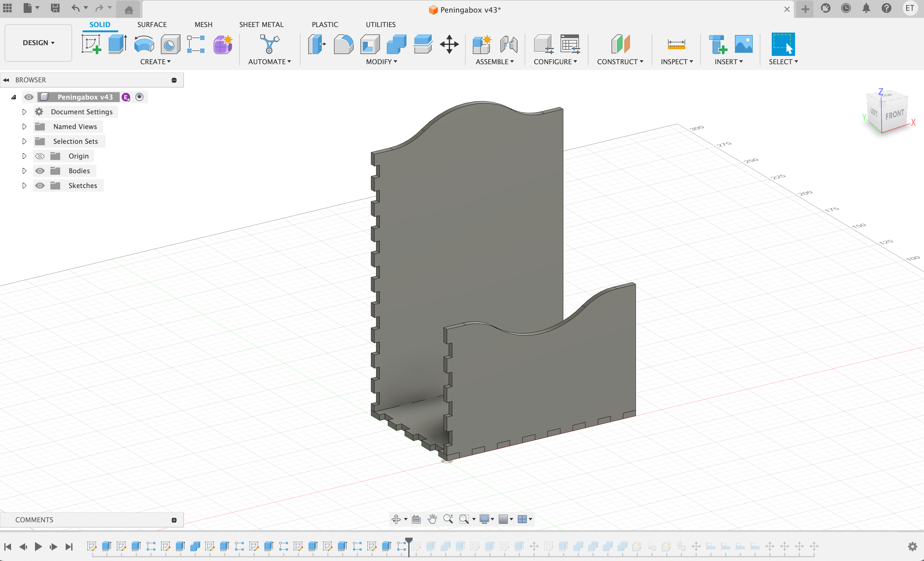
Task: Switch to the Utilities tab
Action: (380, 24)
